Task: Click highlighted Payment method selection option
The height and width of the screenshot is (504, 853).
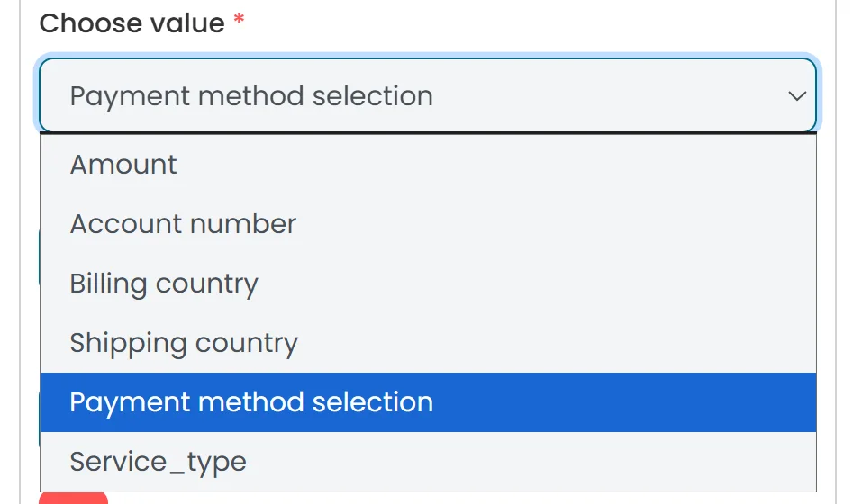Action: pyautogui.click(x=251, y=402)
